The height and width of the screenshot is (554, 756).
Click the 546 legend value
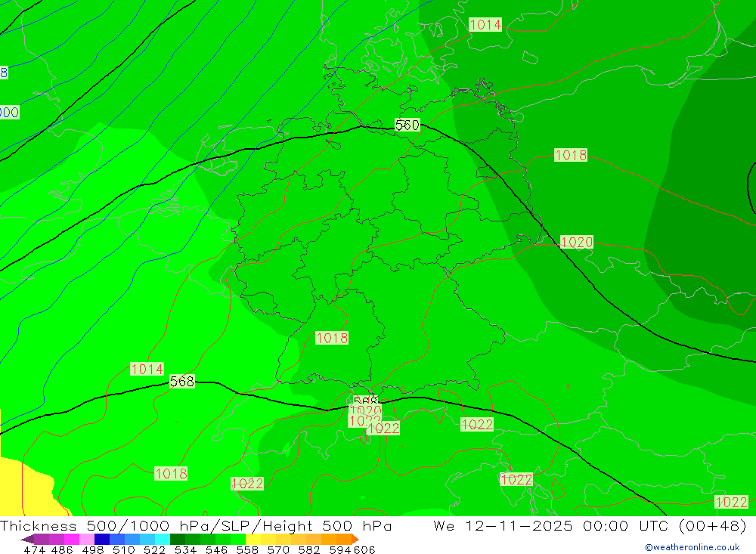pos(216,549)
